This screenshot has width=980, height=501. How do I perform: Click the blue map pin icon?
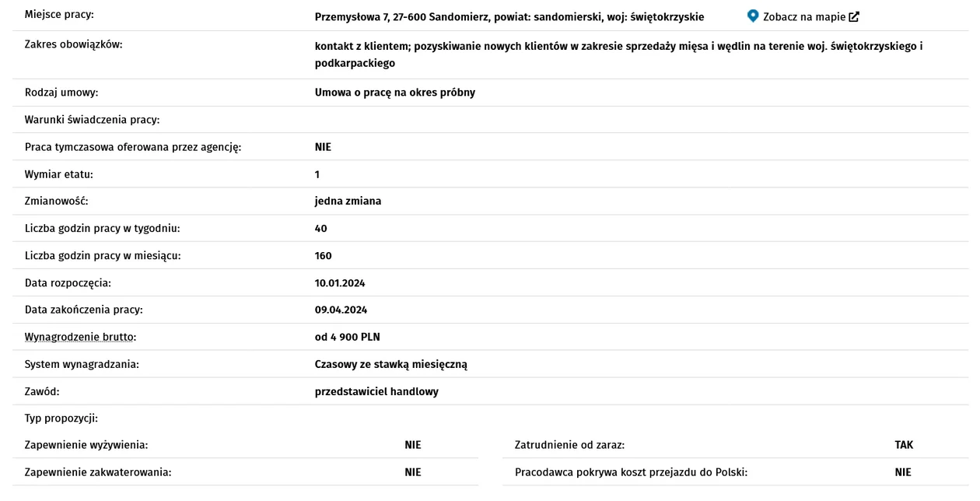[752, 16]
